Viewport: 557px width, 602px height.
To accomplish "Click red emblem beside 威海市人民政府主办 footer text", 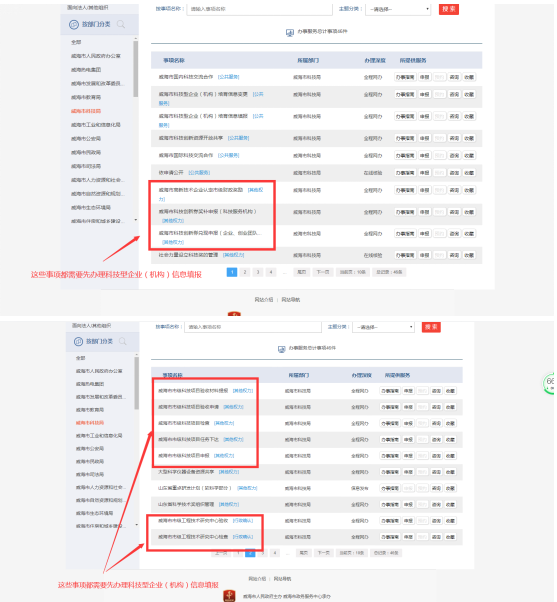I will coord(229,595).
